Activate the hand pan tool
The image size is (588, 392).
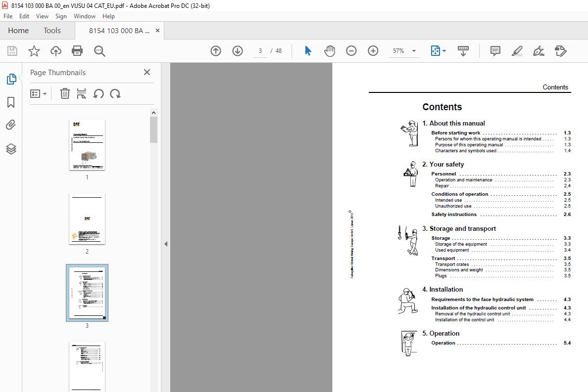pos(330,51)
